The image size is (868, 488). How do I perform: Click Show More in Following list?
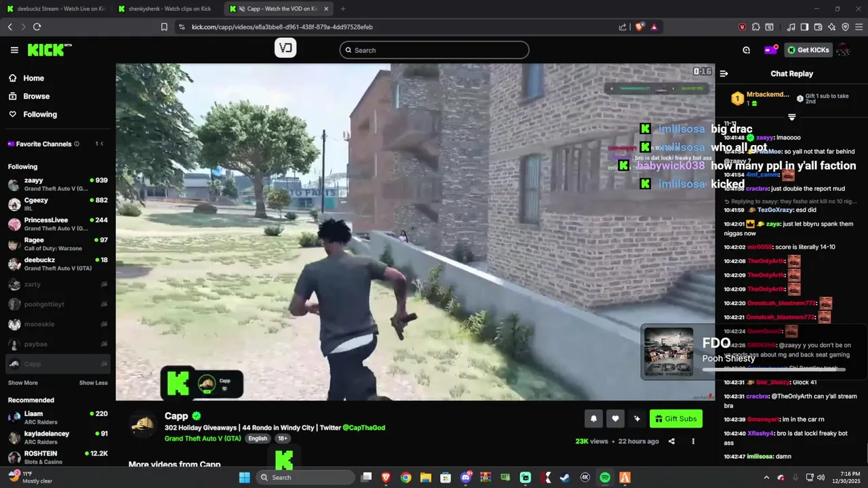tap(23, 383)
